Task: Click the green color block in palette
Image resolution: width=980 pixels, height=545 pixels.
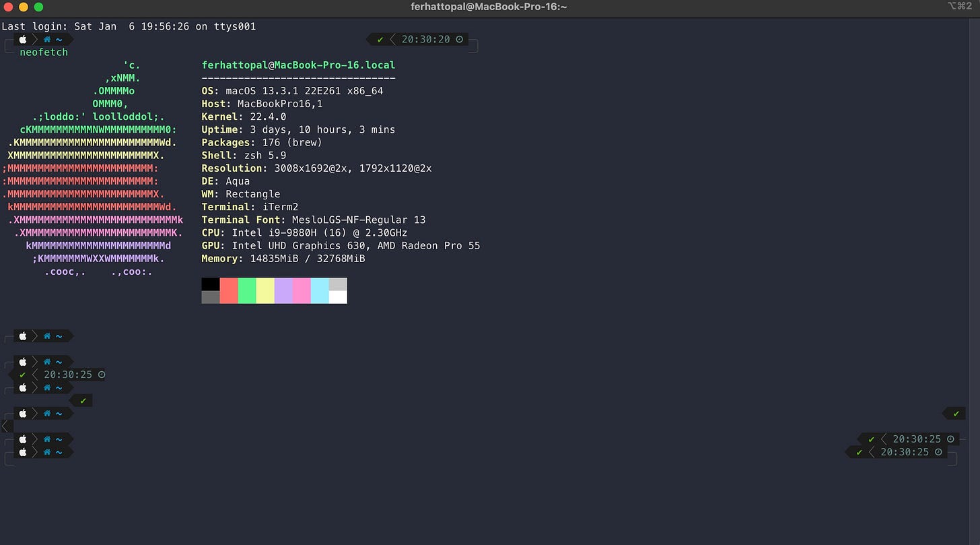Action: point(247,290)
